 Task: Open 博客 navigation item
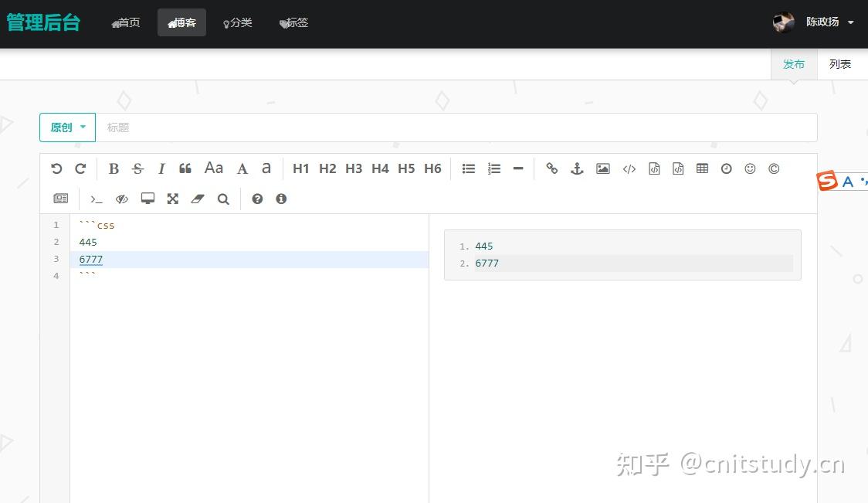181,22
